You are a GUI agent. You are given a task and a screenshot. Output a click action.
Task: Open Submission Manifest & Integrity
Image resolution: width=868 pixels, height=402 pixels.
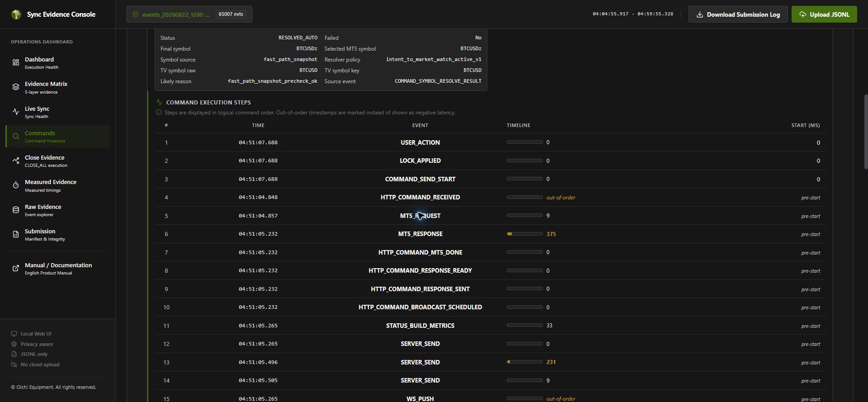[58, 234]
